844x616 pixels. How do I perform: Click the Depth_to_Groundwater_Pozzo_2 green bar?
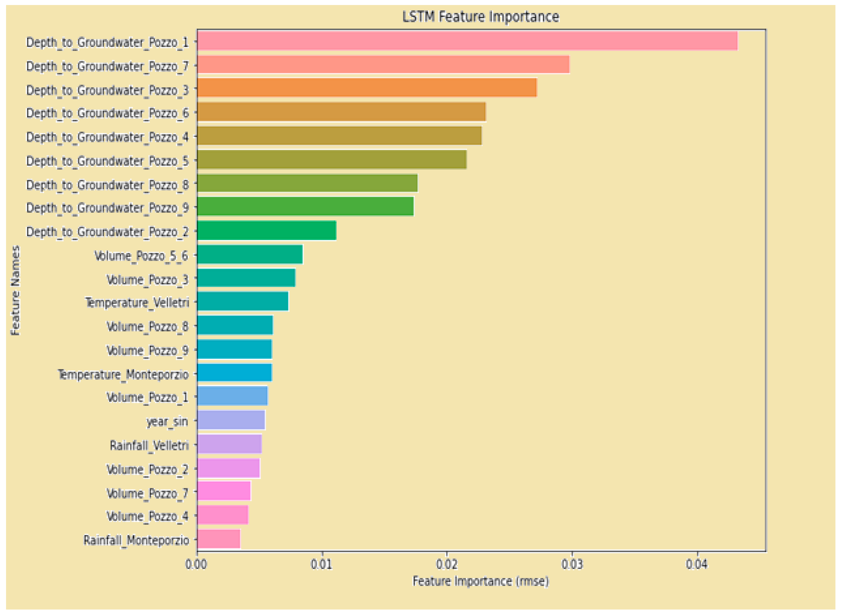pyautogui.click(x=266, y=230)
